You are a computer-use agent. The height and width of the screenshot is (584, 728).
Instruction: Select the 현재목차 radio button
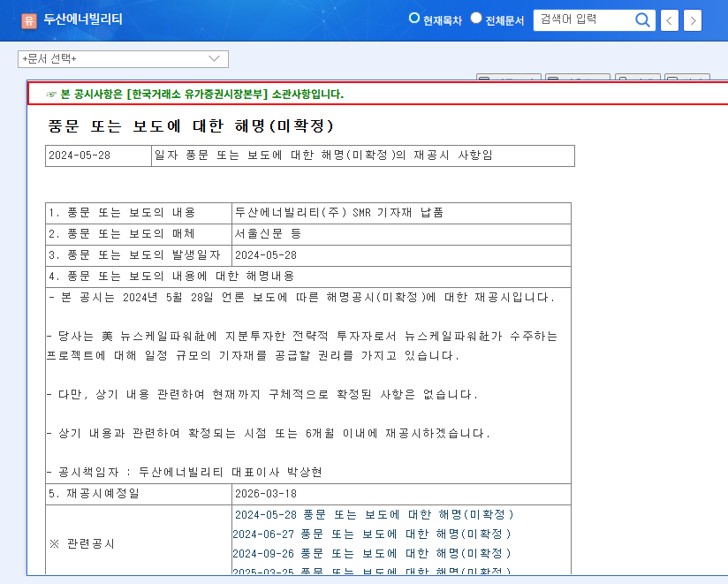(413, 18)
